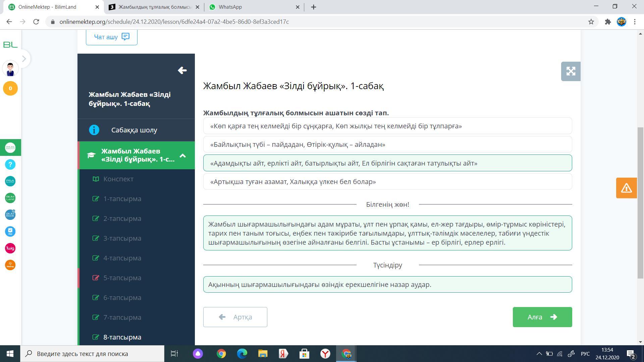Click the Чат ашу button
644x362 pixels.
click(x=111, y=37)
